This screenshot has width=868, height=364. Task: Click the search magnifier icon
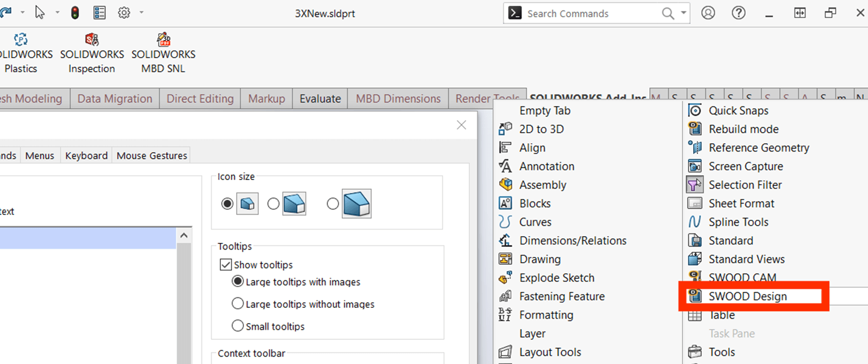668,14
